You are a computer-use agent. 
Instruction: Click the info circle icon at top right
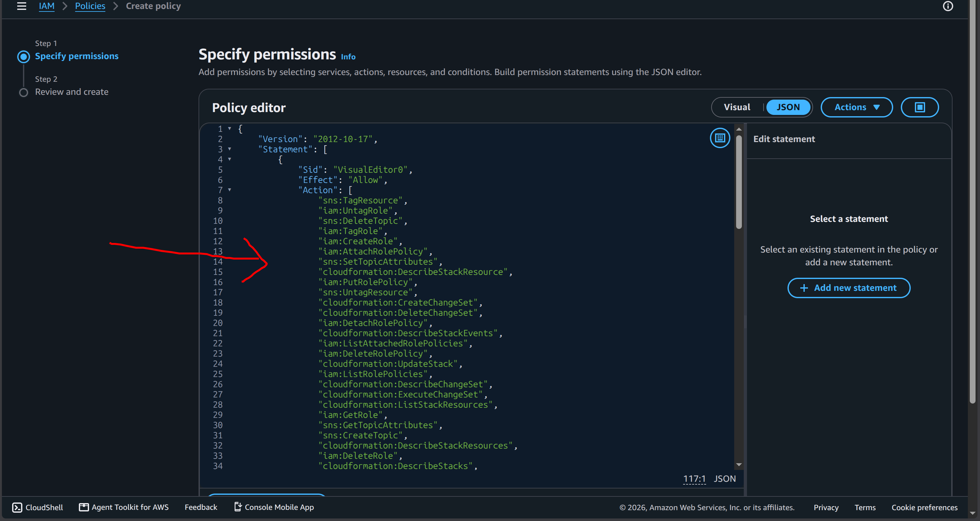pos(948,6)
